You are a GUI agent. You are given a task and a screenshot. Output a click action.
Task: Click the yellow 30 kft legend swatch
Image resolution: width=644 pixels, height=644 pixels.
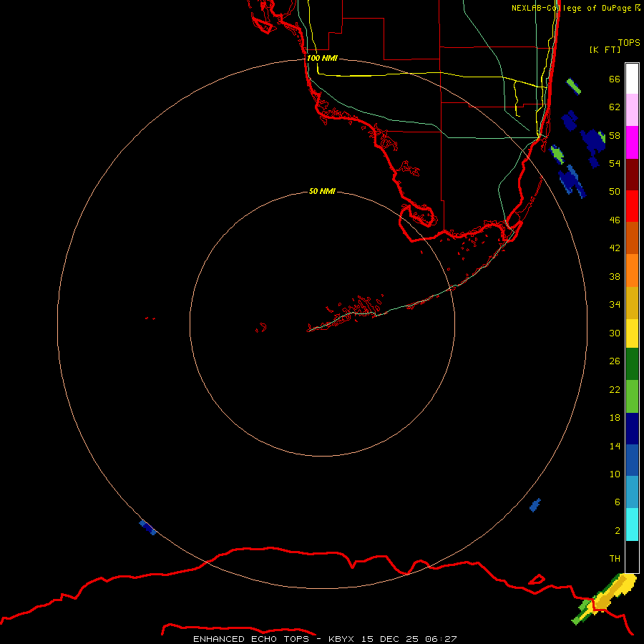click(x=632, y=333)
